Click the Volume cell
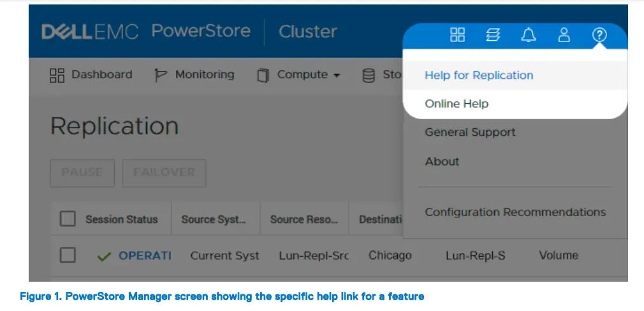The image size is (644, 311). pos(559,255)
